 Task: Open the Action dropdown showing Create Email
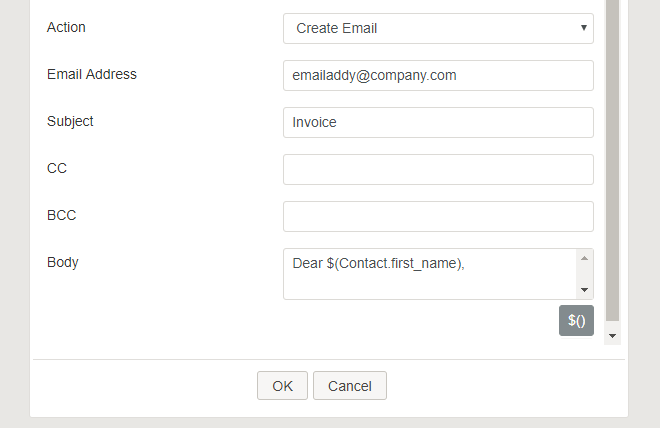coord(438,29)
